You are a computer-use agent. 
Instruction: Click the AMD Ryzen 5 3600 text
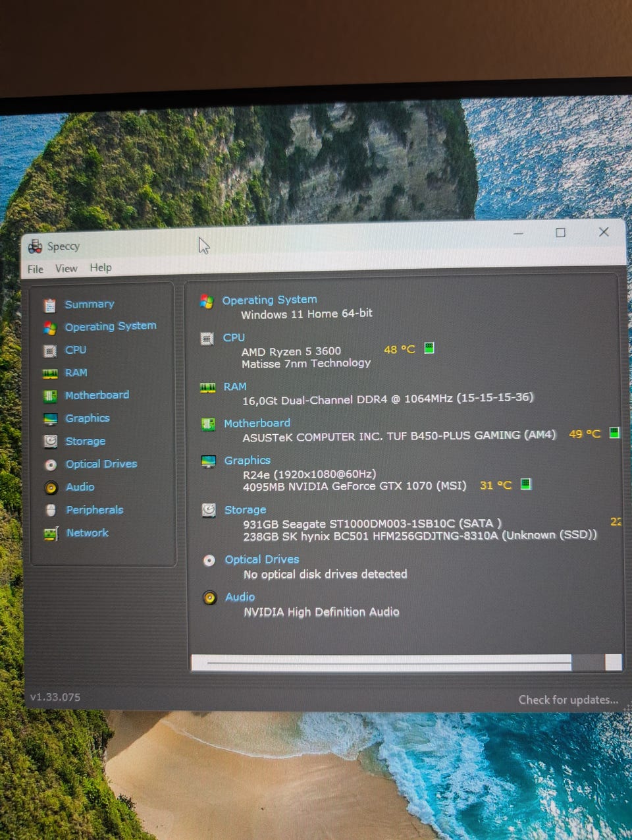coord(291,351)
